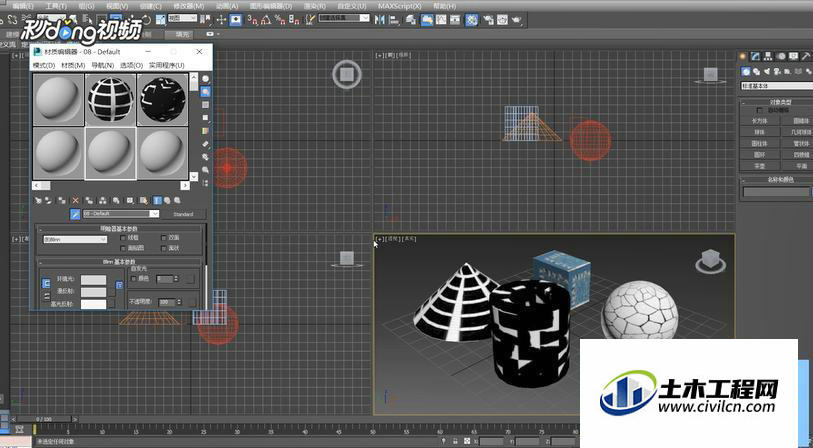Open the MAXScript(X) menu

click(x=400, y=6)
